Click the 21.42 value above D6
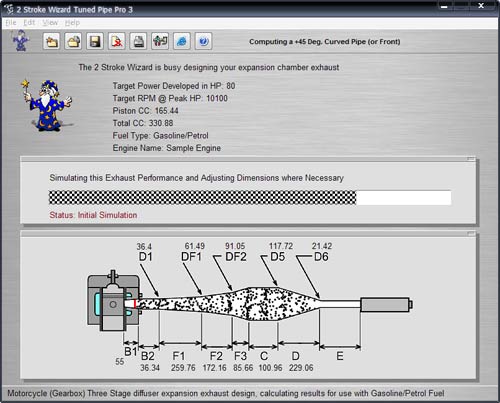The image size is (500, 403). (x=322, y=246)
